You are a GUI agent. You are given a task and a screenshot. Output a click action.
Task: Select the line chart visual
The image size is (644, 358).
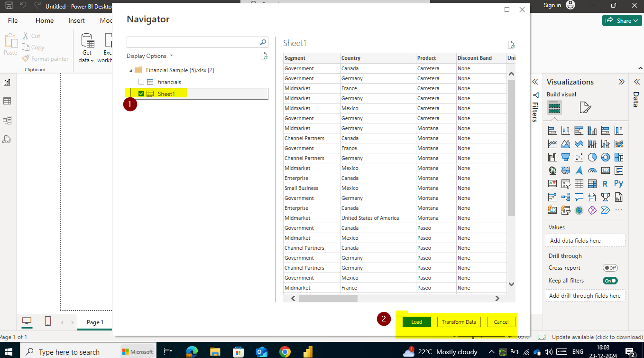552,144
